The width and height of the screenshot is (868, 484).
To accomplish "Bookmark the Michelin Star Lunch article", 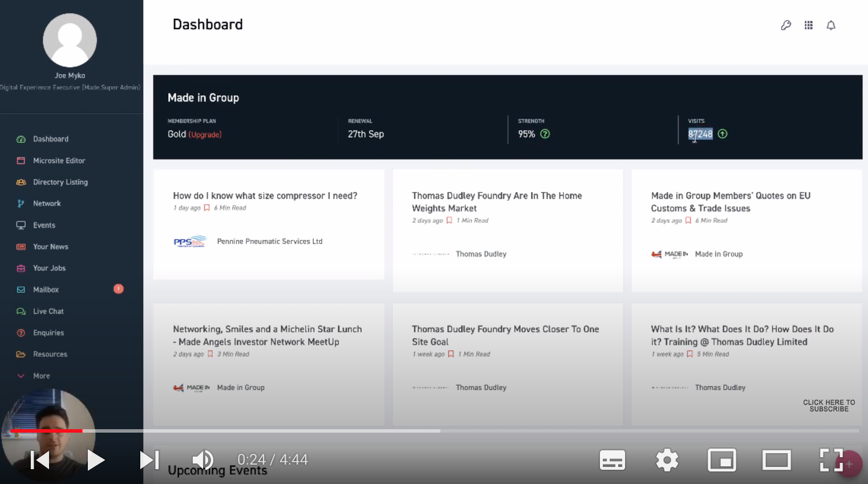I will (210, 354).
